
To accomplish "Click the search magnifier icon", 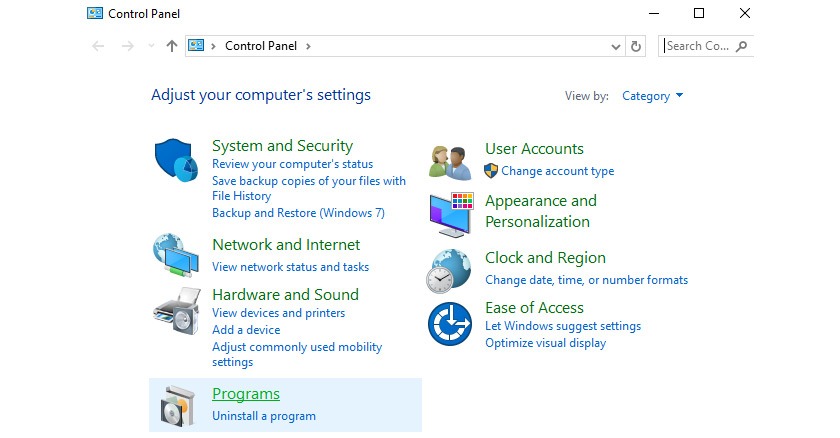I will [741, 46].
